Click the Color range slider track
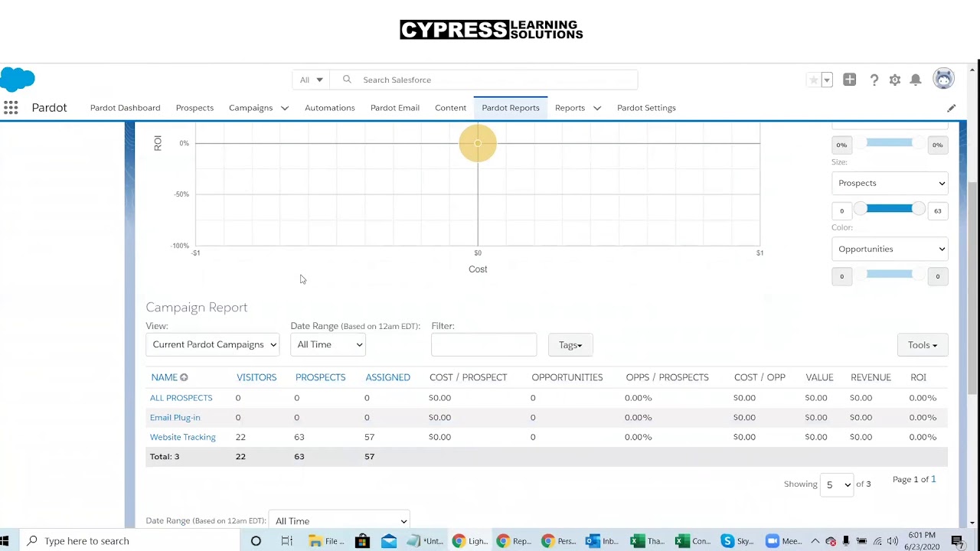This screenshot has height=551, width=980. pos(890,274)
